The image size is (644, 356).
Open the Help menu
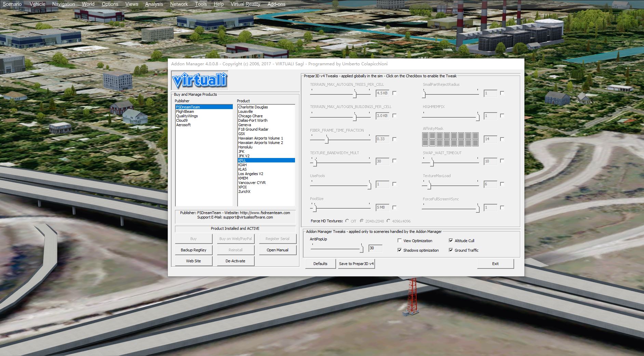218,4
